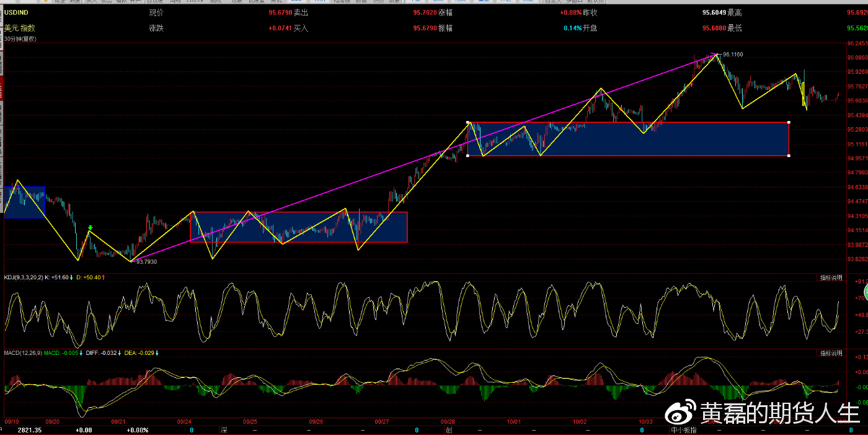868x435 pixels.
Task: Open 指标说明 in the KDJ panel
Action: click(x=831, y=277)
